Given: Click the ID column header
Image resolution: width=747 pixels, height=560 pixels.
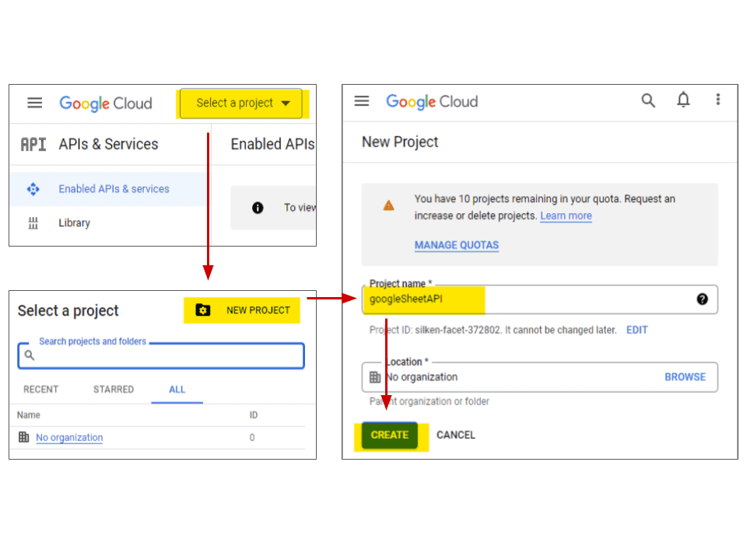Looking at the screenshot, I should (x=254, y=415).
